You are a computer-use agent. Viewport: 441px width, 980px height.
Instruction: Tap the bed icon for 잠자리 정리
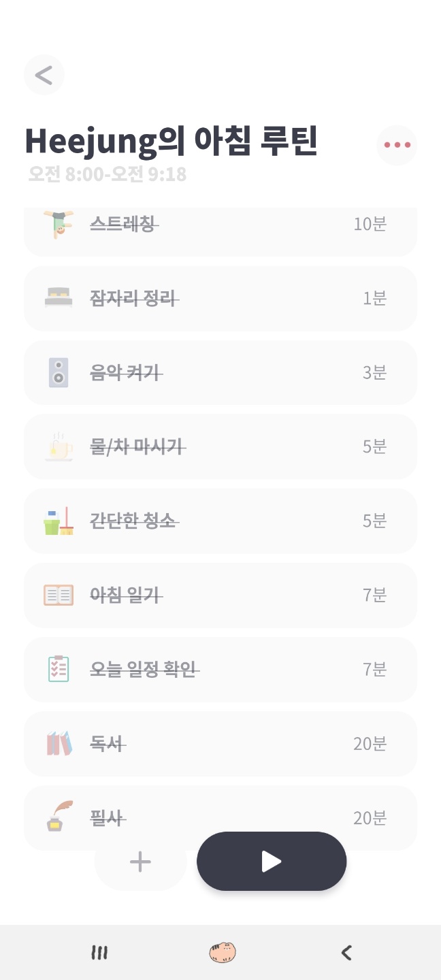(x=59, y=298)
